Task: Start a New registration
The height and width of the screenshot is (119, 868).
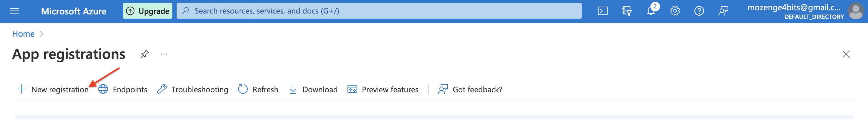Action: click(x=53, y=90)
